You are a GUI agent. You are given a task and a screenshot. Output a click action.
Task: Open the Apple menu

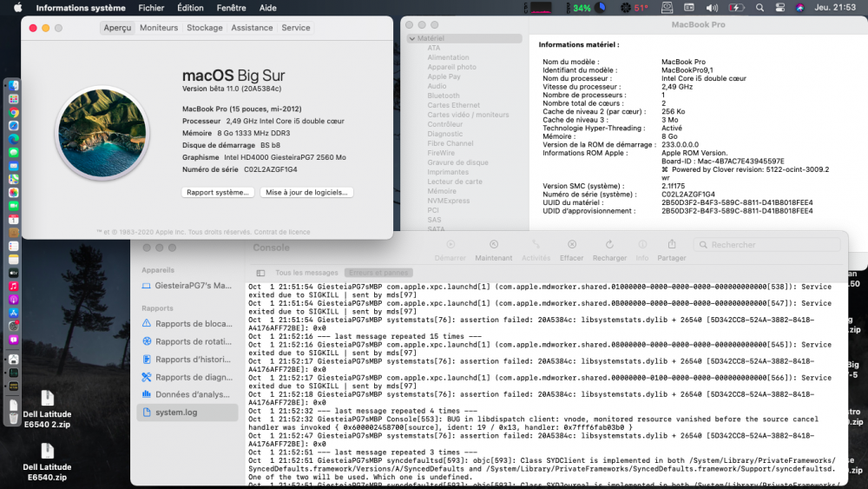tap(17, 8)
